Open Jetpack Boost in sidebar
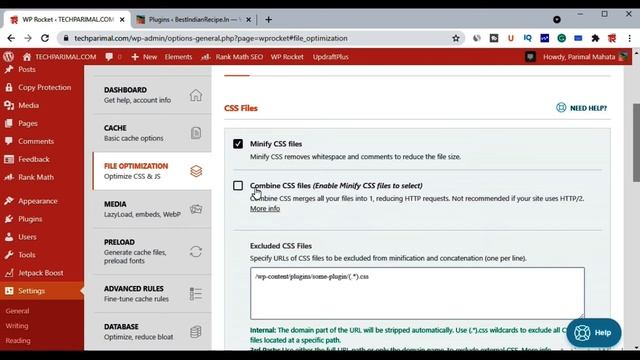 42,273
